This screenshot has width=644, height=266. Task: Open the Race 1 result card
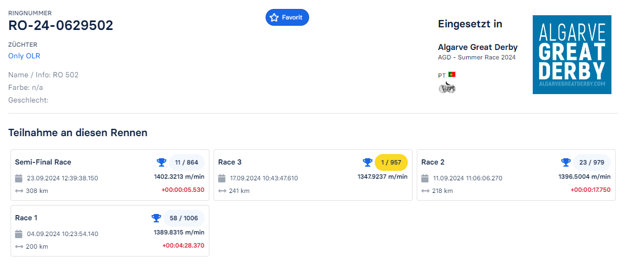[x=110, y=231]
